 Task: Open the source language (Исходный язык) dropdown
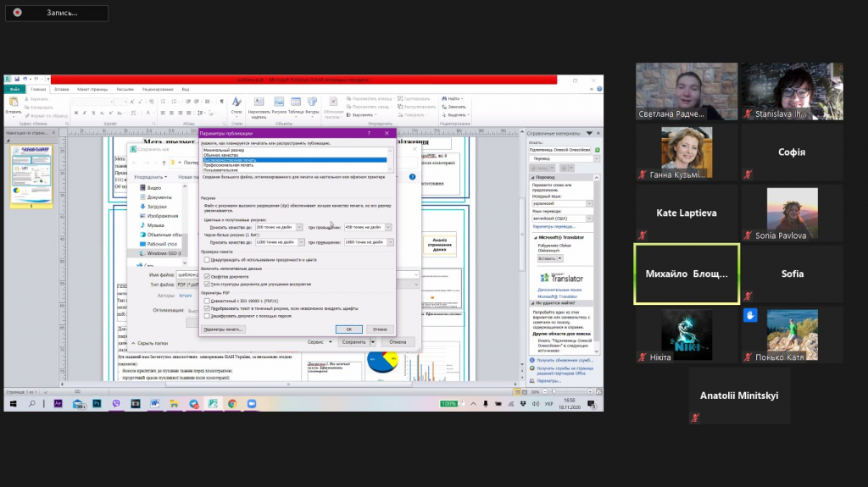click(x=589, y=203)
